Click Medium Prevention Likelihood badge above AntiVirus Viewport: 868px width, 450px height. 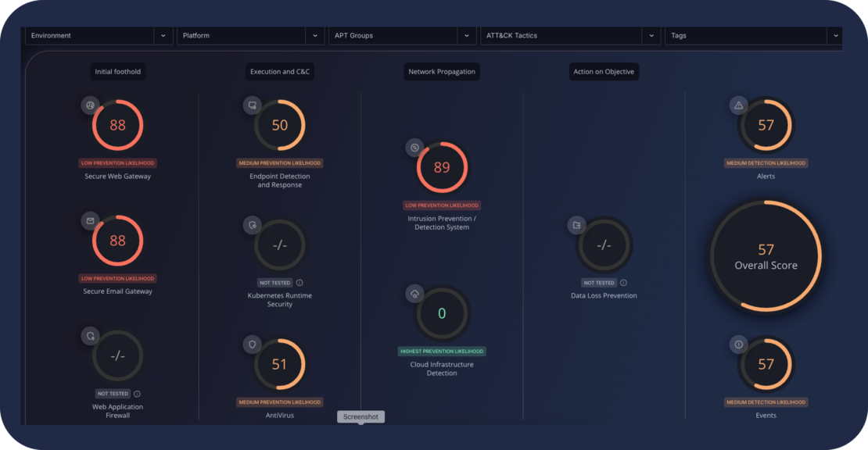click(x=279, y=402)
